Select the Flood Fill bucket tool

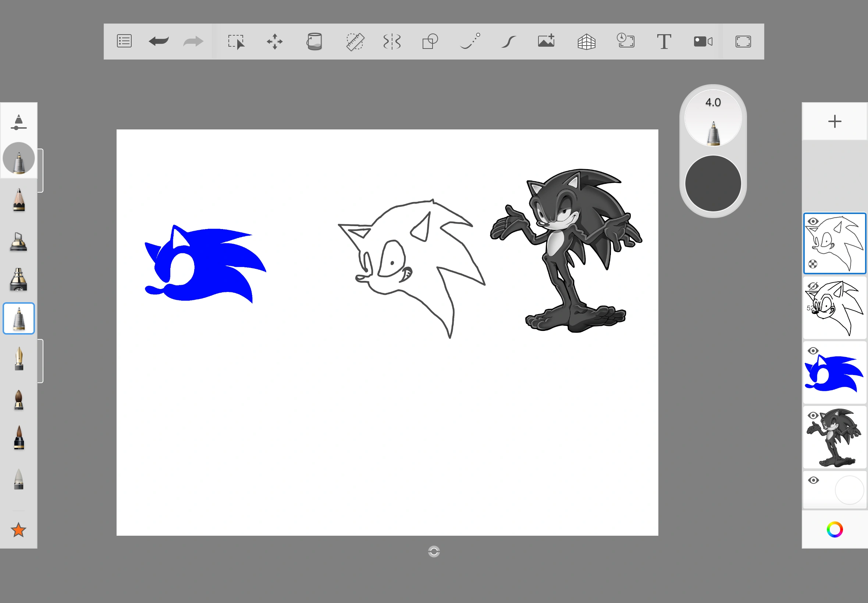pos(314,41)
